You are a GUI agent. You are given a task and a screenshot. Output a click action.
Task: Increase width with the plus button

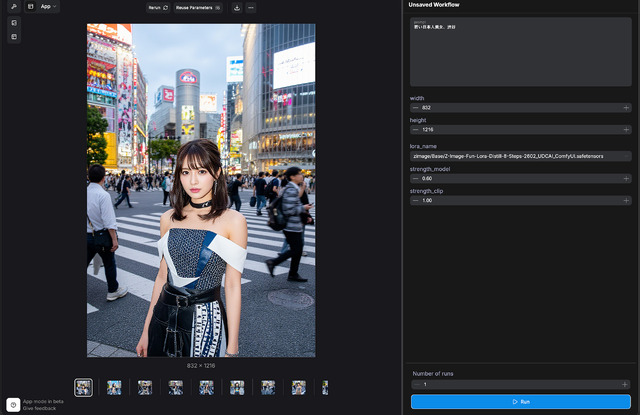(x=626, y=107)
